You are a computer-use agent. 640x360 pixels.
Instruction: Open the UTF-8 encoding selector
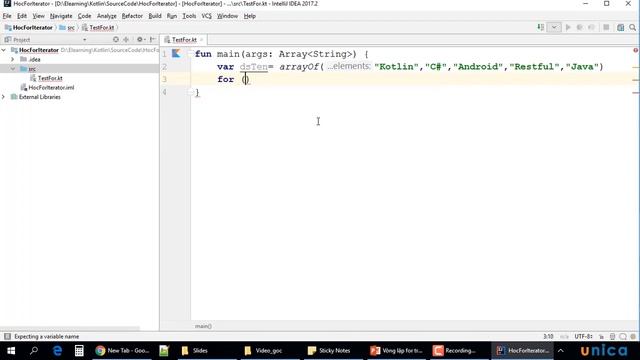(x=583, y=337)
